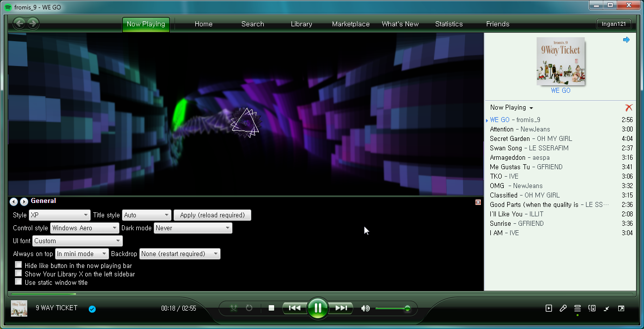Enable Use static window title checkbox

(18, 282)
